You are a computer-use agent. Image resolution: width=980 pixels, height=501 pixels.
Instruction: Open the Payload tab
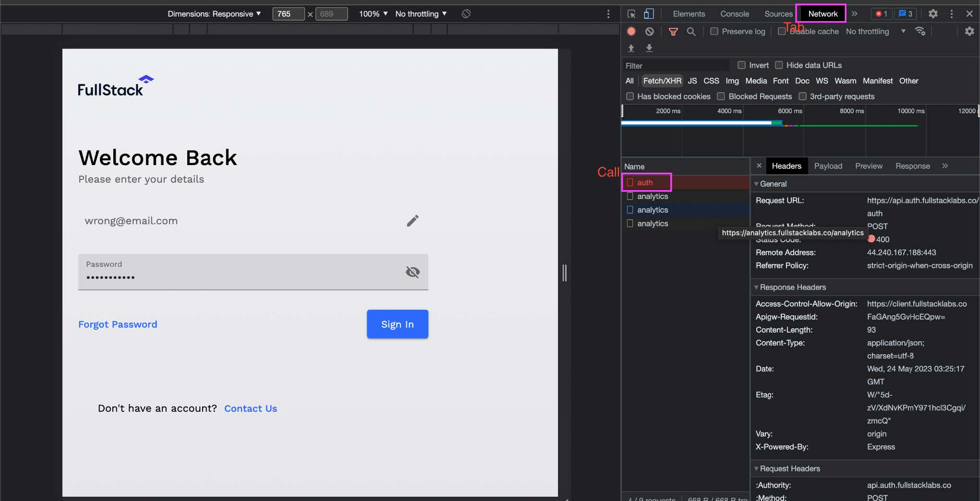tap(828, 166)
